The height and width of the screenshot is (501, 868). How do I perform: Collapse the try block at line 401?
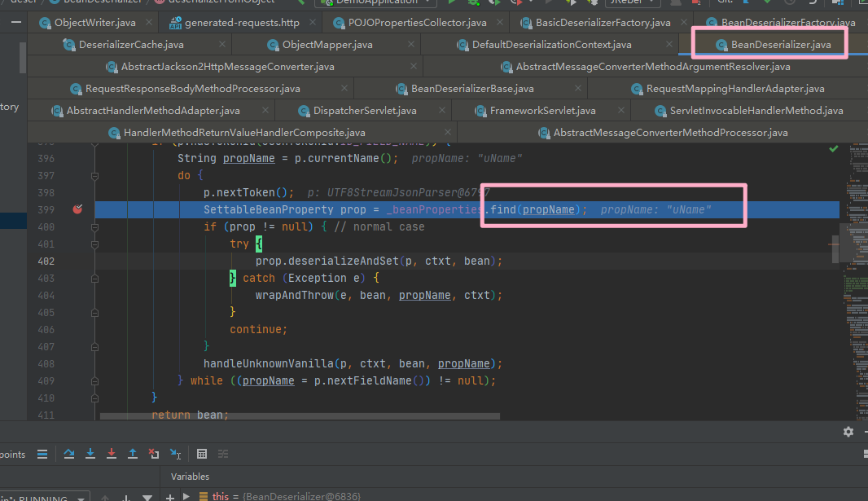(94, 244)
